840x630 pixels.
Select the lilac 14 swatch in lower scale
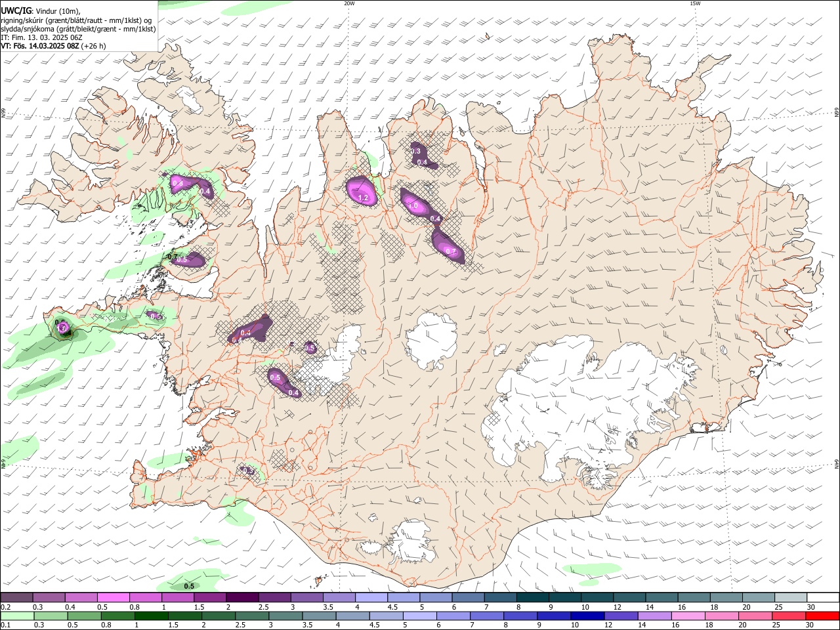pyautogui.click(x=654, y=616)
